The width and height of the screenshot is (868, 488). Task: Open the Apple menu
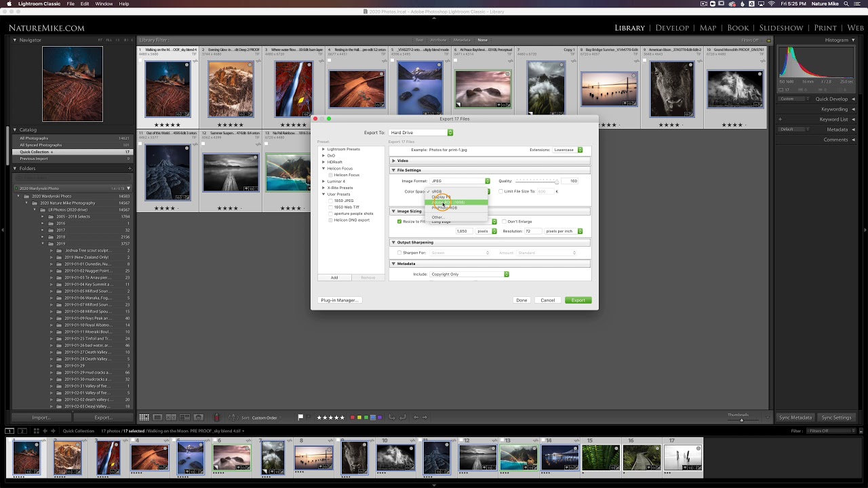pos(9,4)
